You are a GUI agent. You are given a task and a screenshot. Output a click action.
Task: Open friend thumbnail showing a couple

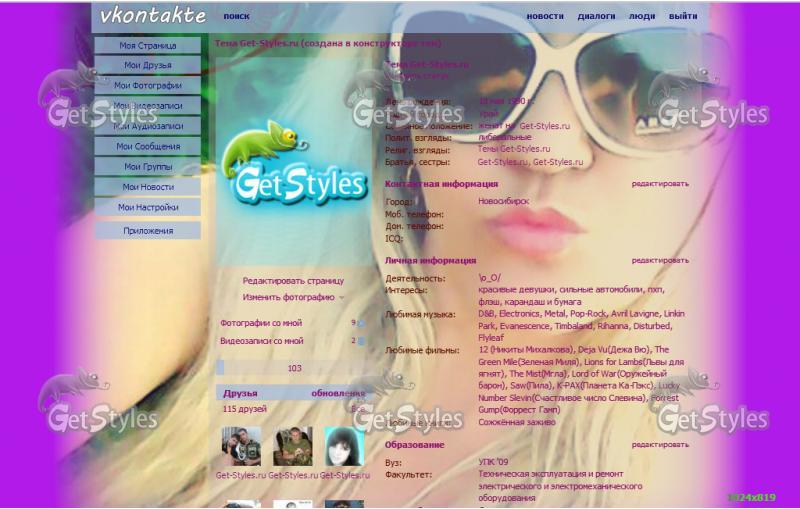[x=241, y=446]
